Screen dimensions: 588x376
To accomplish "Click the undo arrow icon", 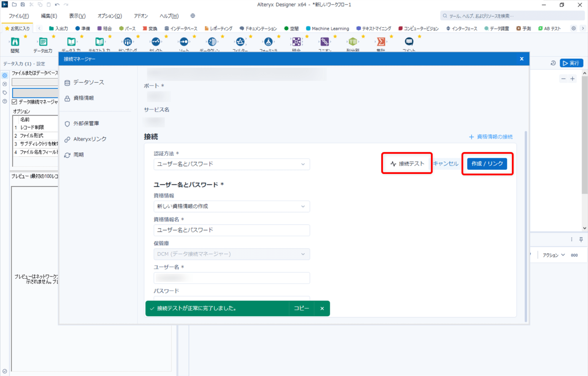I will 57,4.
